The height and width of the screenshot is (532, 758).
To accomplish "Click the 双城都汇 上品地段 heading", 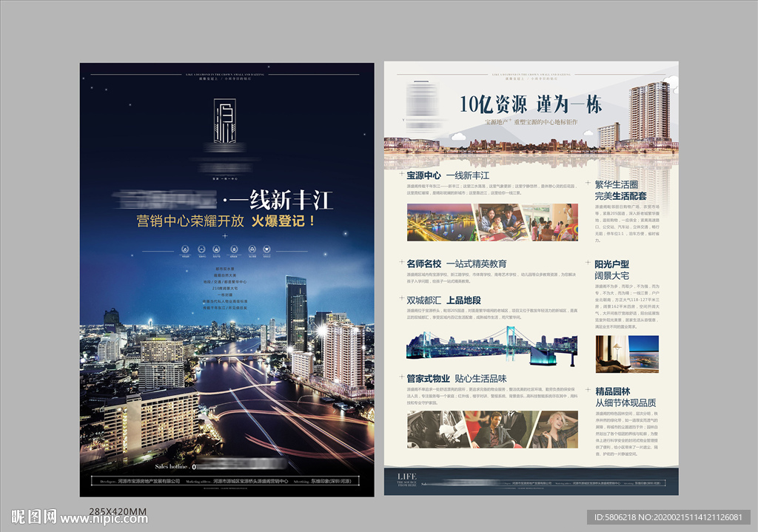I will (443, 300).
